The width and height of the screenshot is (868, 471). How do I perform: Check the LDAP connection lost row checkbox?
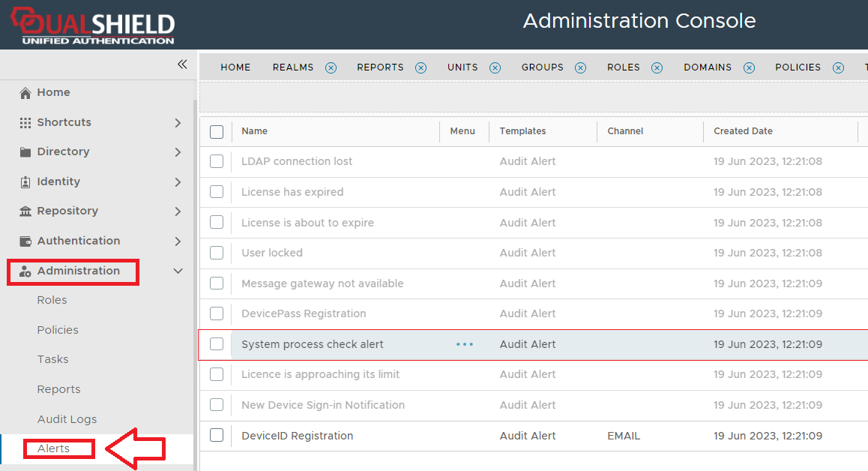pos(217,161)
